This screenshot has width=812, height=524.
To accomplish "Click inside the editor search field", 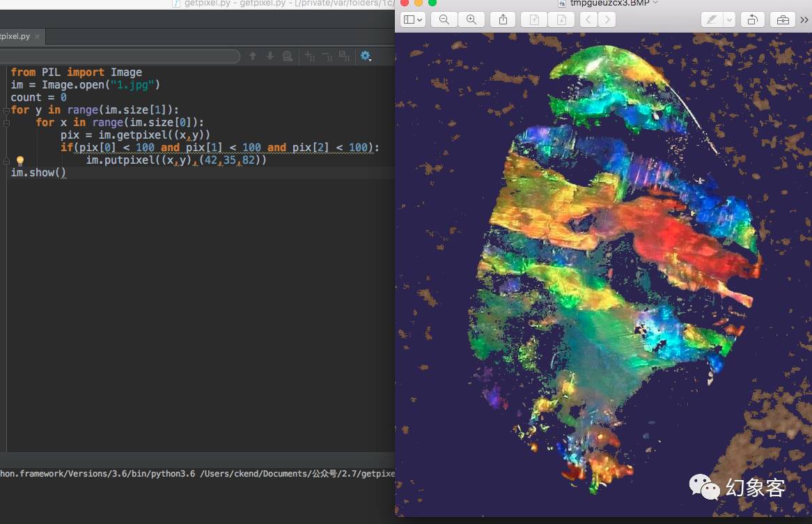I will [118, 56].
